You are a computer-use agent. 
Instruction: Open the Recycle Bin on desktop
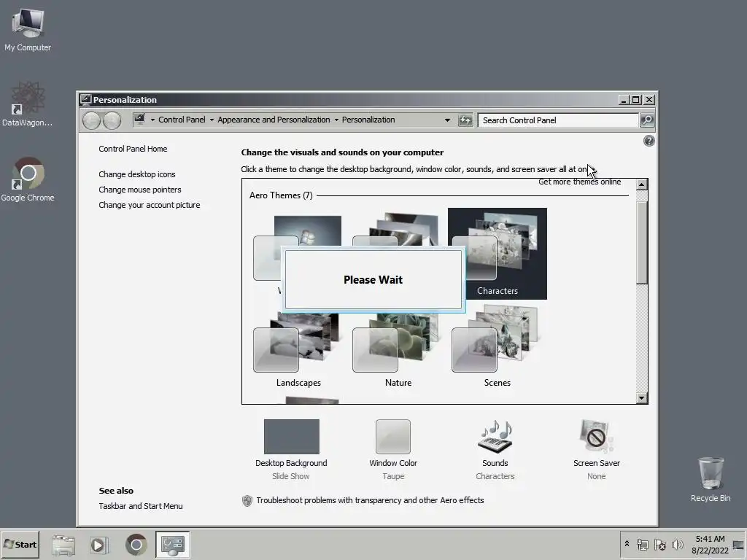coord(711,479)
